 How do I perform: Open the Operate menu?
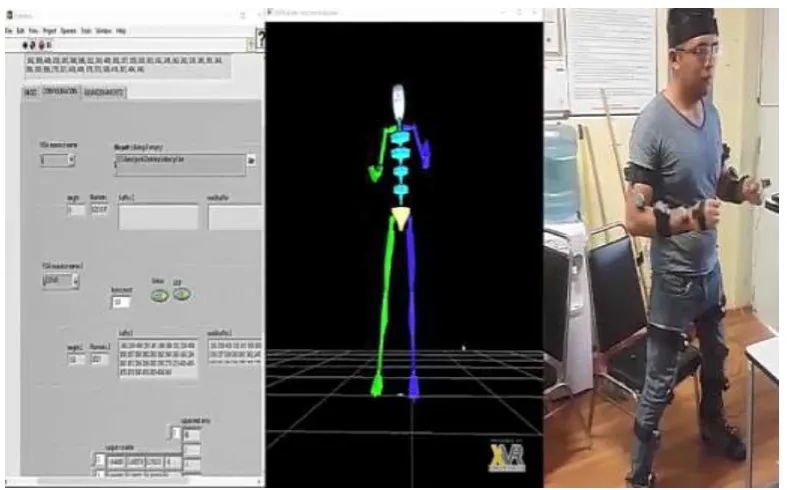point(68,31)
